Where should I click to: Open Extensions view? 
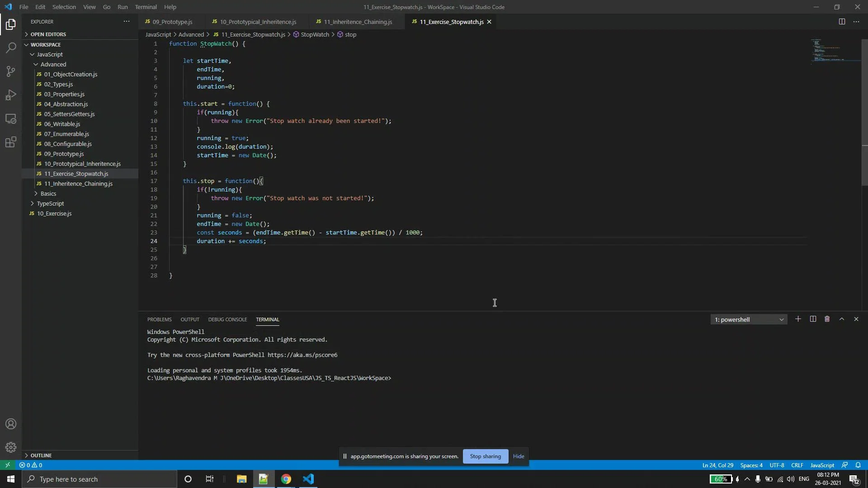11,142
